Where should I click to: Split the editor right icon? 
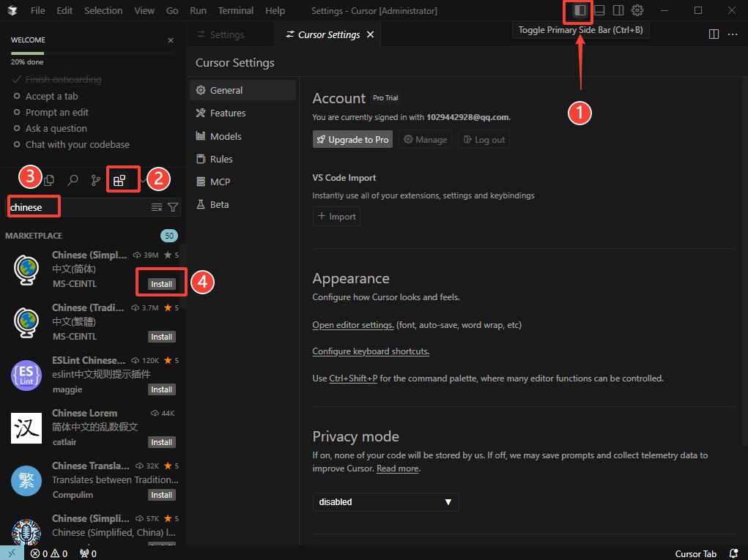pyautogui.click(x=714, y=34)
